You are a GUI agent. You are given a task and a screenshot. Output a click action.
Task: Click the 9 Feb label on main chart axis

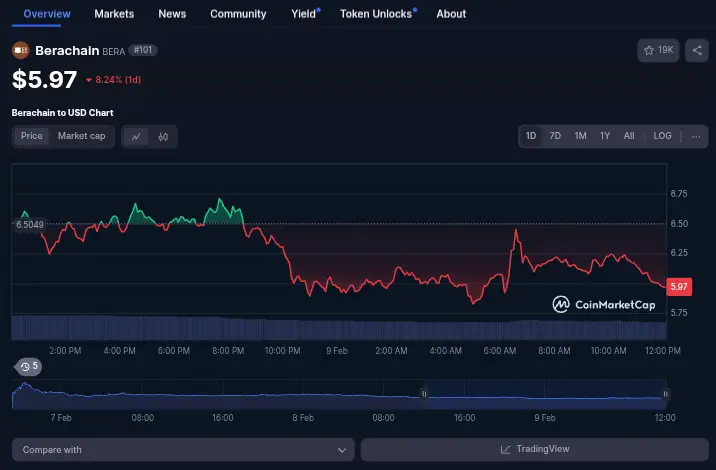(x=337, y=351)
